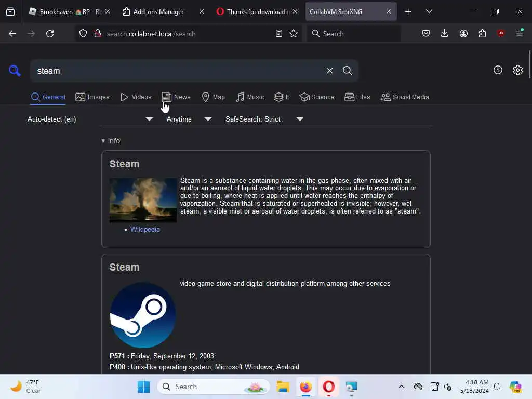
Task: Click the page vertical scrollbar
Action: coord(529,64)
